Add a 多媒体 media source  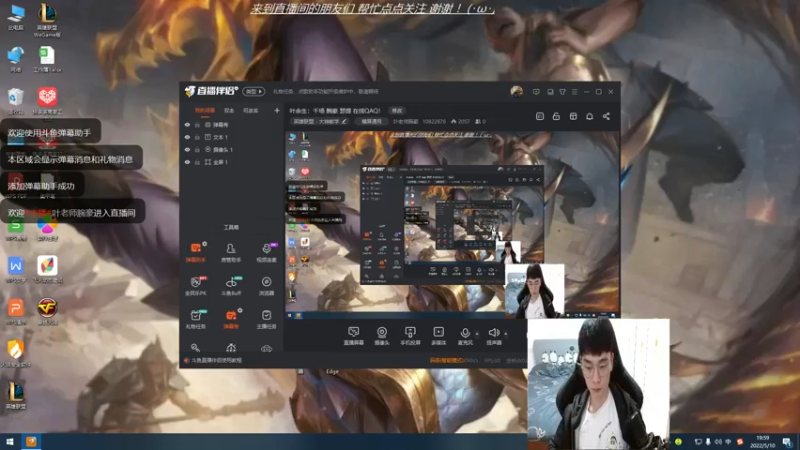tap(439, 336)
